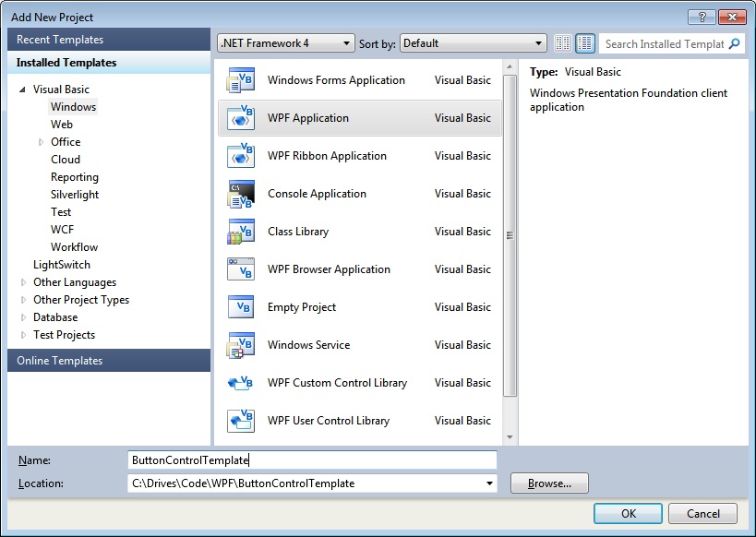The height and width of the screenshot is (537, 756).
Task: Switch to medium icons list view
Action: 585,43
